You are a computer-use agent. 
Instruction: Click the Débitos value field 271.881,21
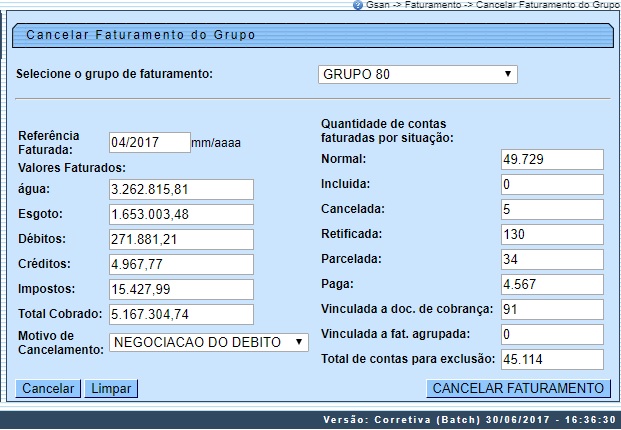point(181,239)
